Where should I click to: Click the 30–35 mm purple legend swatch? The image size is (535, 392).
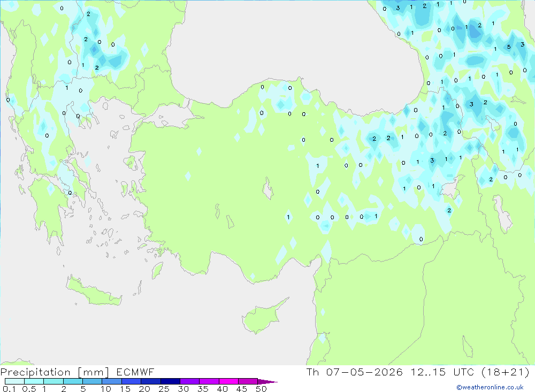(x=189, y=381)
